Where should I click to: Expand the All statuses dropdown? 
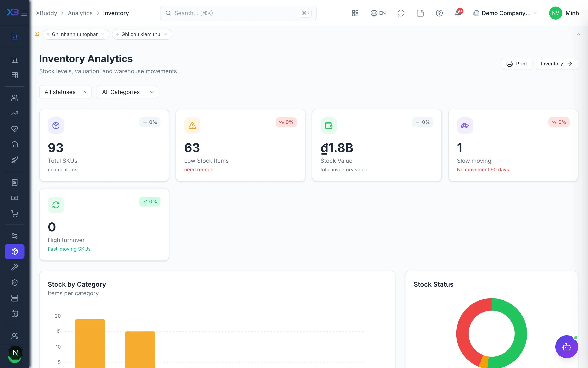click(65, 92)
